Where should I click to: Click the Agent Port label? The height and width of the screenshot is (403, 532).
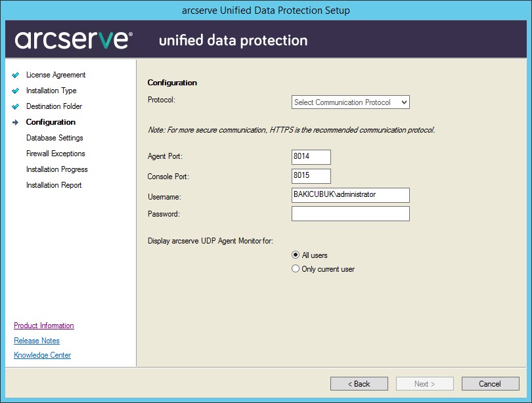pyautogui.click(x=165, y=156)
